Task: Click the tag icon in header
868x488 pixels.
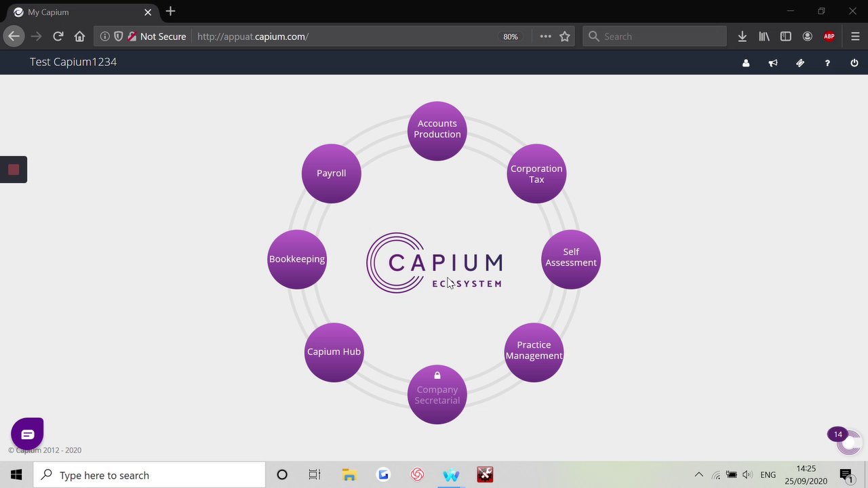Action: tap(800, 63)
